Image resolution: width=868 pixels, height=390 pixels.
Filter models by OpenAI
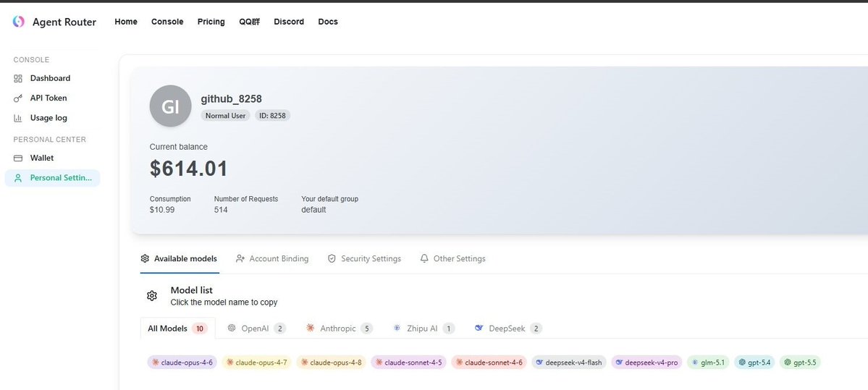pyautogui.click(x=257, y=328)
